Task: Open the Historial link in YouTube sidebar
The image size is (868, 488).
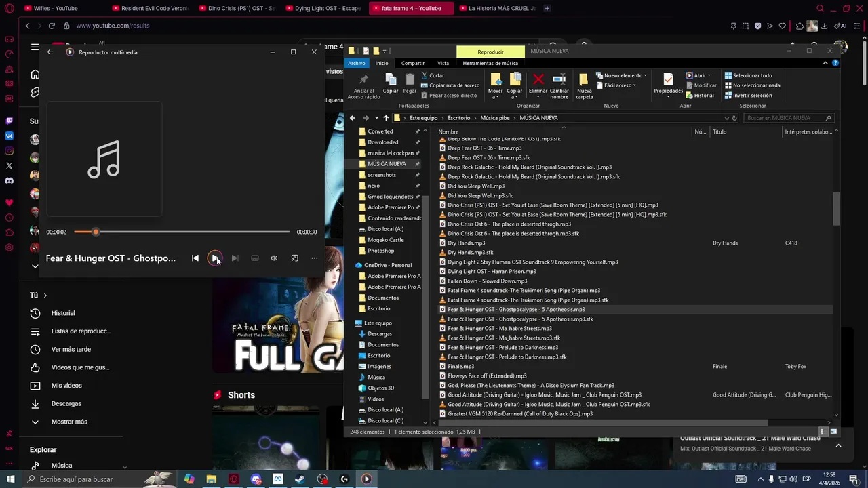Action: coord(63,313)
